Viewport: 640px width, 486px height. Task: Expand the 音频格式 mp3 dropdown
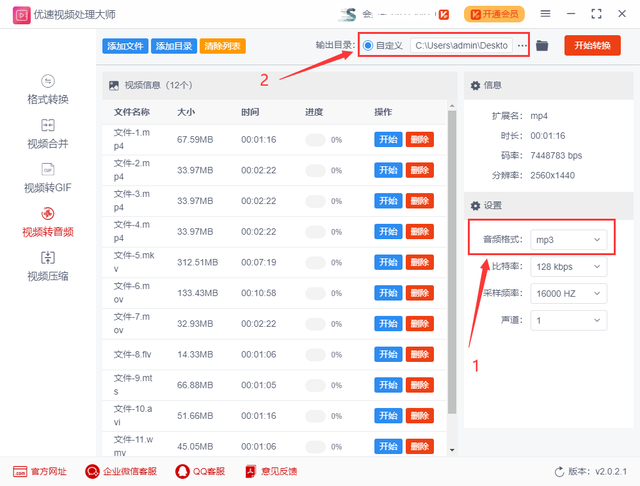pos(569,240)
